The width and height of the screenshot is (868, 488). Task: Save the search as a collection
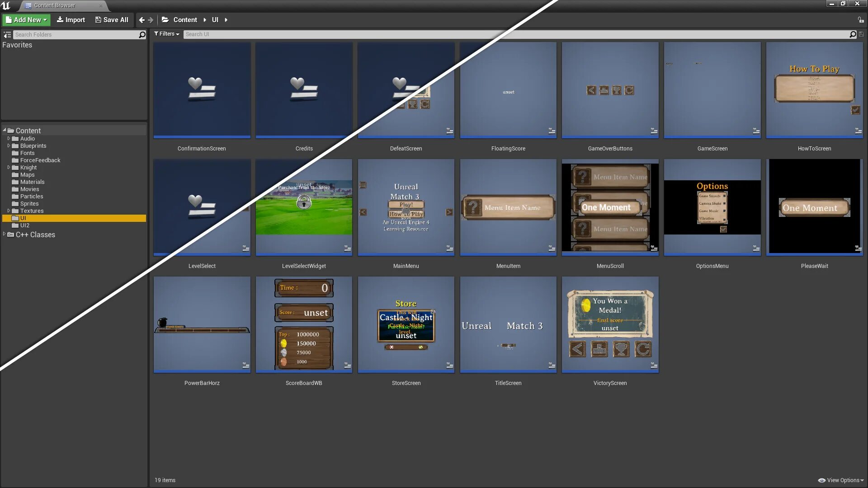tap(861, 34)
